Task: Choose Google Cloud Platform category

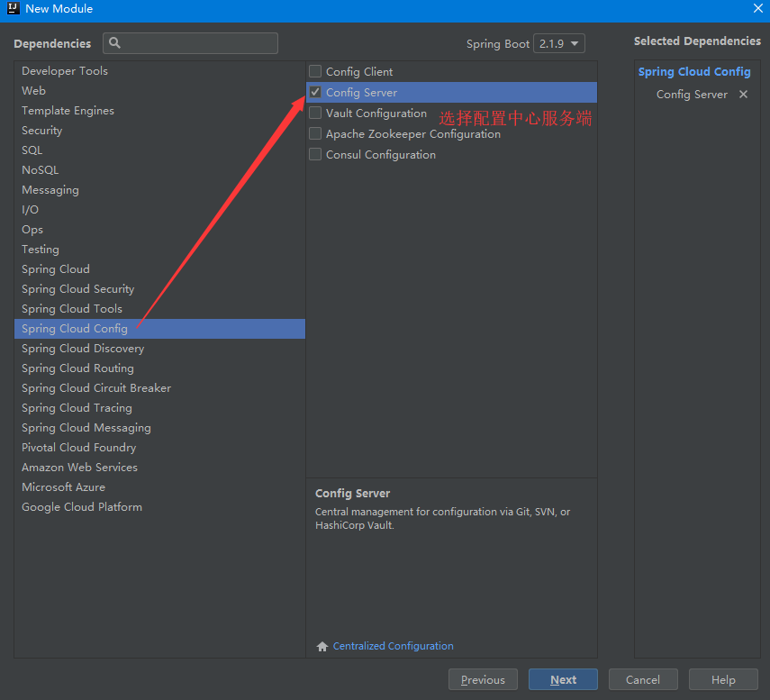Action: 159,507
